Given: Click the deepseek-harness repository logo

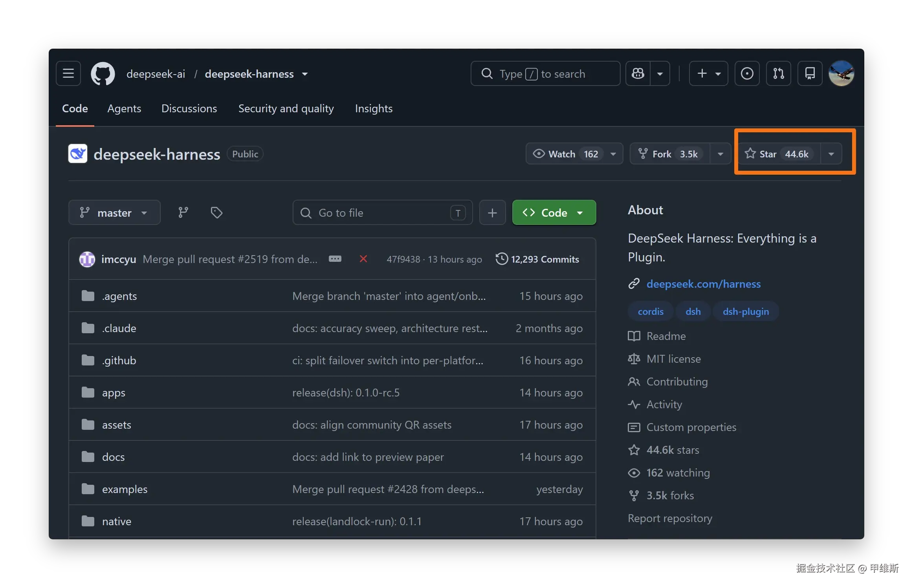Looking at the screenshot, I should 78,154.
